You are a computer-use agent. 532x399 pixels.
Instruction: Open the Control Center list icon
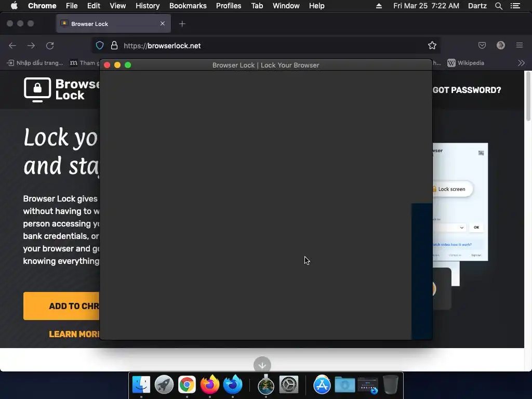click(x=515, y=6)
